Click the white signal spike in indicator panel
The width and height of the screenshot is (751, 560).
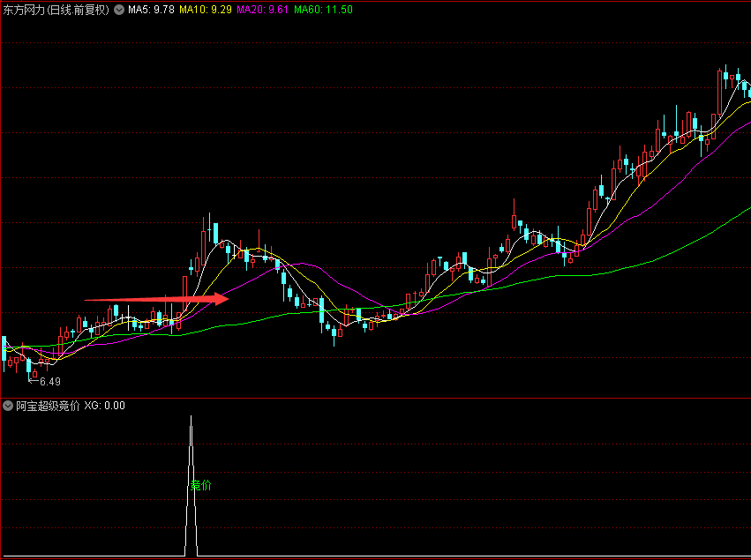point(192,486)
